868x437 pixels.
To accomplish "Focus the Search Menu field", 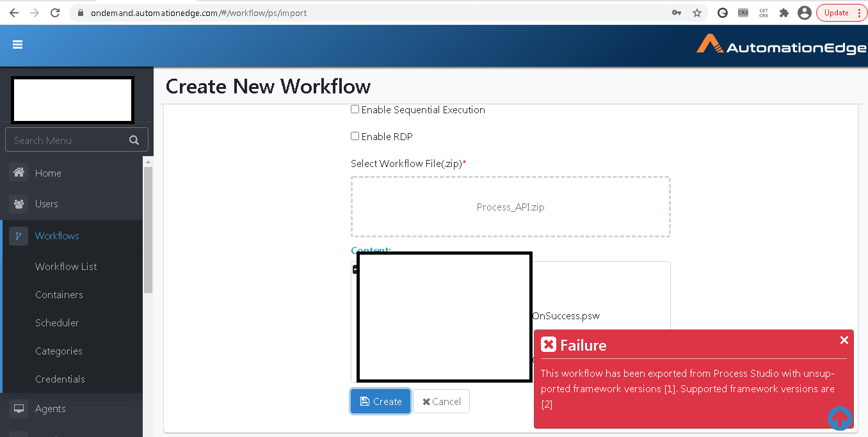I will pos(76,140).
